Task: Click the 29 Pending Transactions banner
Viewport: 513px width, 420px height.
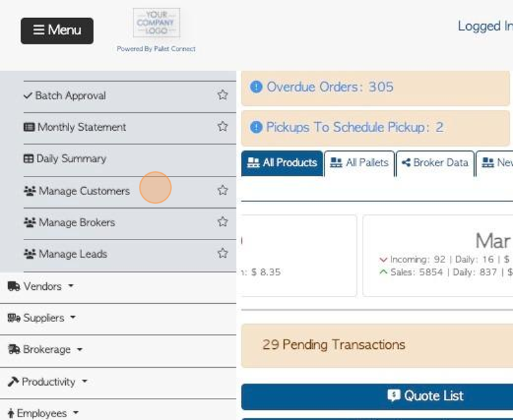Action: [x=377, y=346]
